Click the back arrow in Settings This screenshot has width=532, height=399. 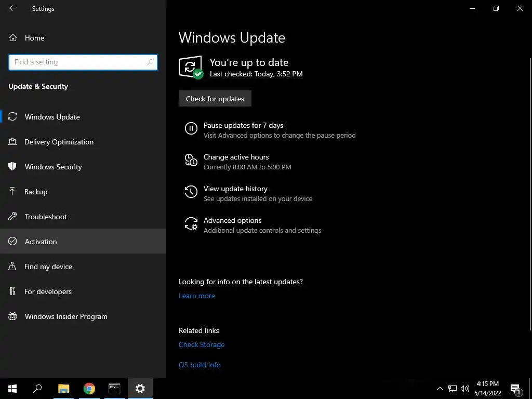click(12, 8)
